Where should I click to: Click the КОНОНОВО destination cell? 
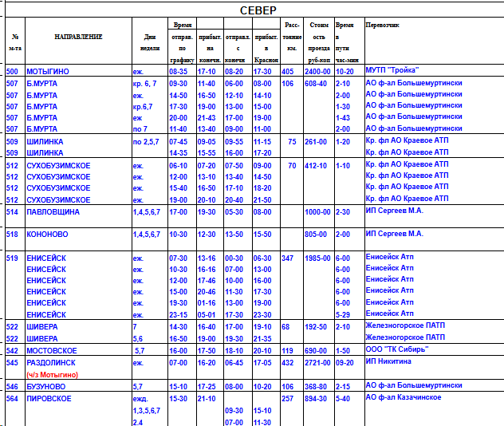point(47,235)
